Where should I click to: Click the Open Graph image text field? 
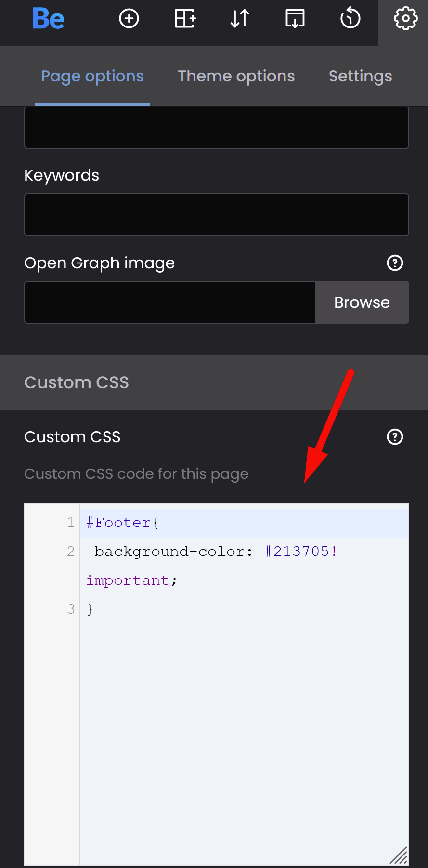(x=170, y=302)
